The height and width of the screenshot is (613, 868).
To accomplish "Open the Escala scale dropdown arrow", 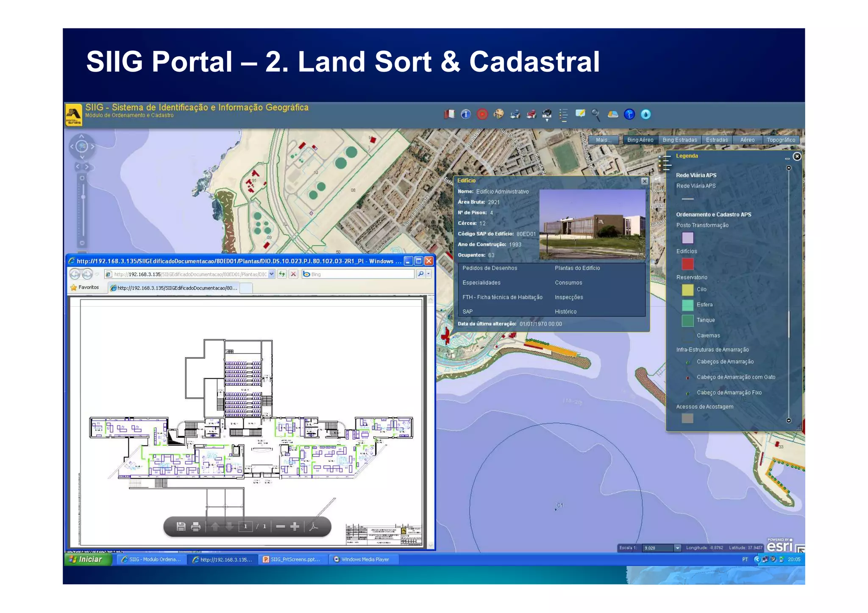I will pos(677,548).
